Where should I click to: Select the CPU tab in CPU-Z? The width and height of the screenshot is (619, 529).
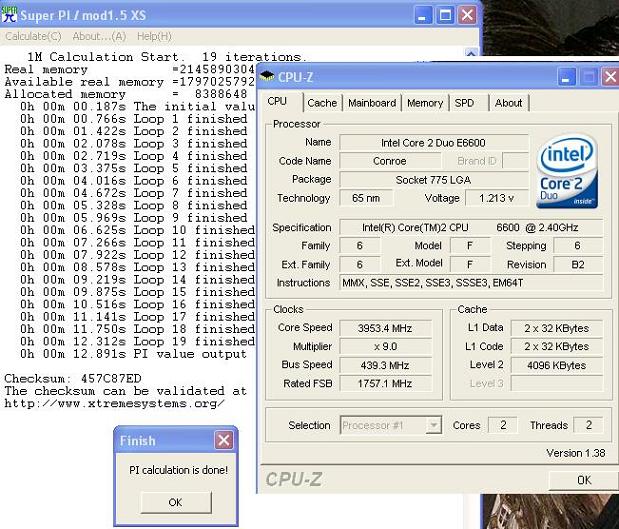click(x=278, y=101)
